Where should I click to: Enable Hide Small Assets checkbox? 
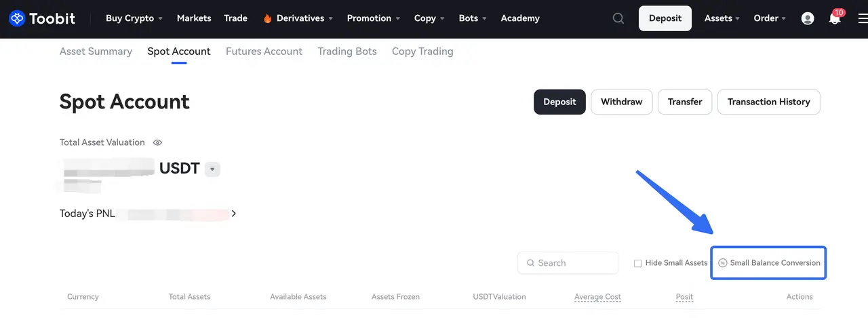coord(637,263)
